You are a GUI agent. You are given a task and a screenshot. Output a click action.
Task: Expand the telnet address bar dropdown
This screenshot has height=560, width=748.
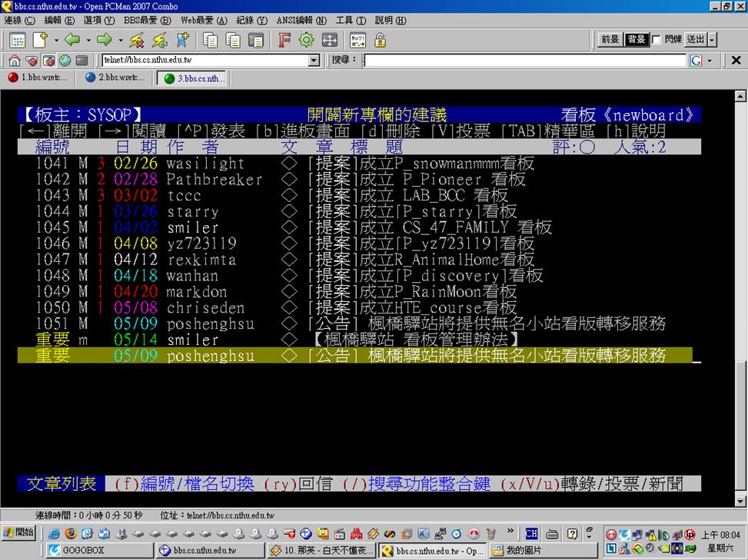(314, 61)
